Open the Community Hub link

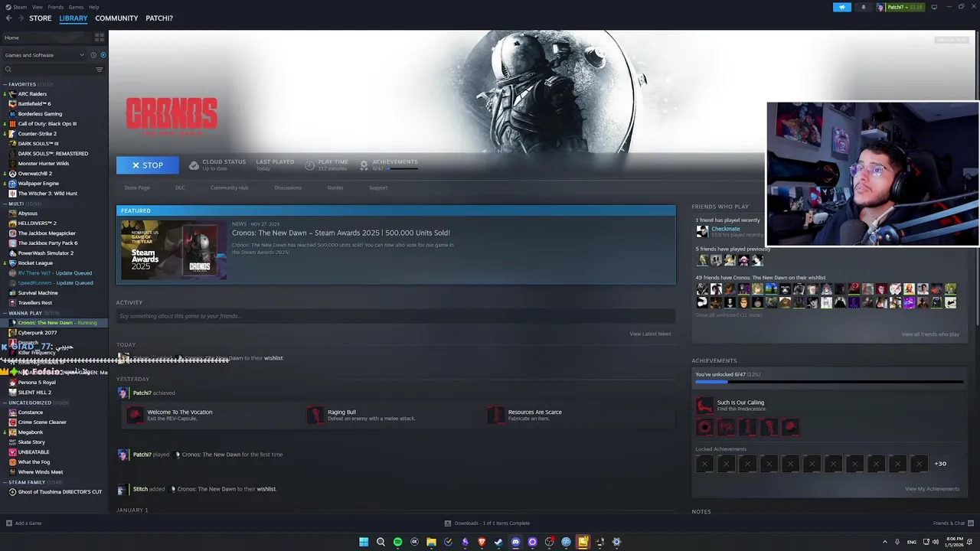pyautogui.click(x=229, y=187)
